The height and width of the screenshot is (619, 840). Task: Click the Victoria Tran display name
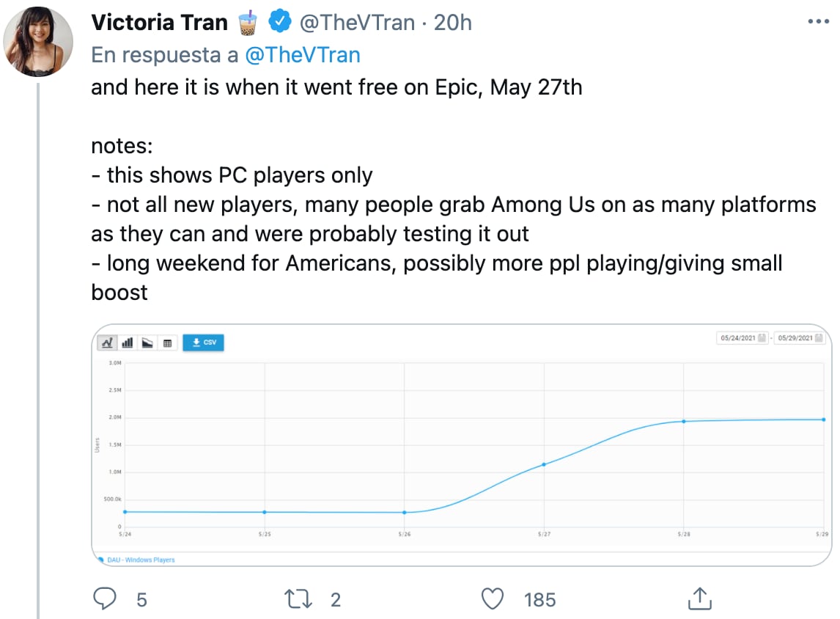pyautogui.click(x=160, y=23)
